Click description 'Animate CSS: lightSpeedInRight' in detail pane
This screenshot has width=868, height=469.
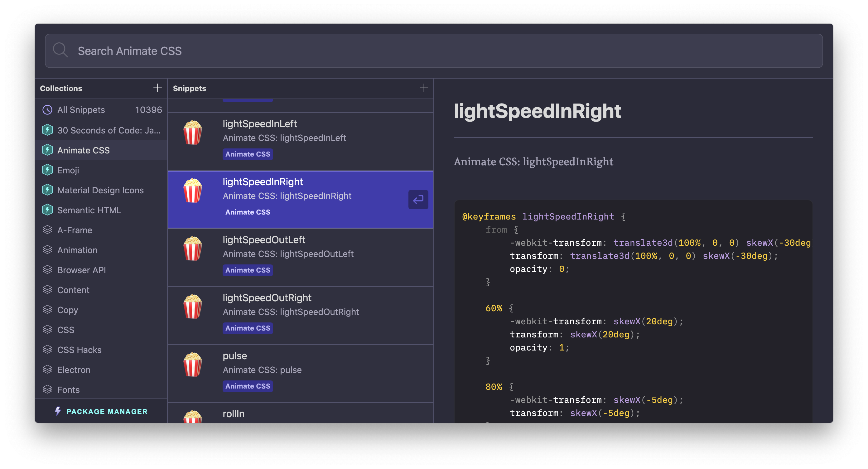coord(533,162)
